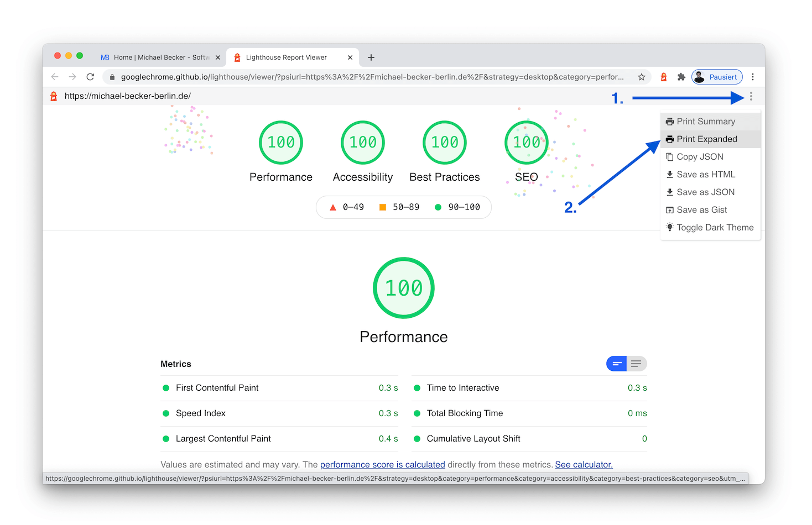
Task: Click the site lock icon in address bar
Action: pos(112,77)
